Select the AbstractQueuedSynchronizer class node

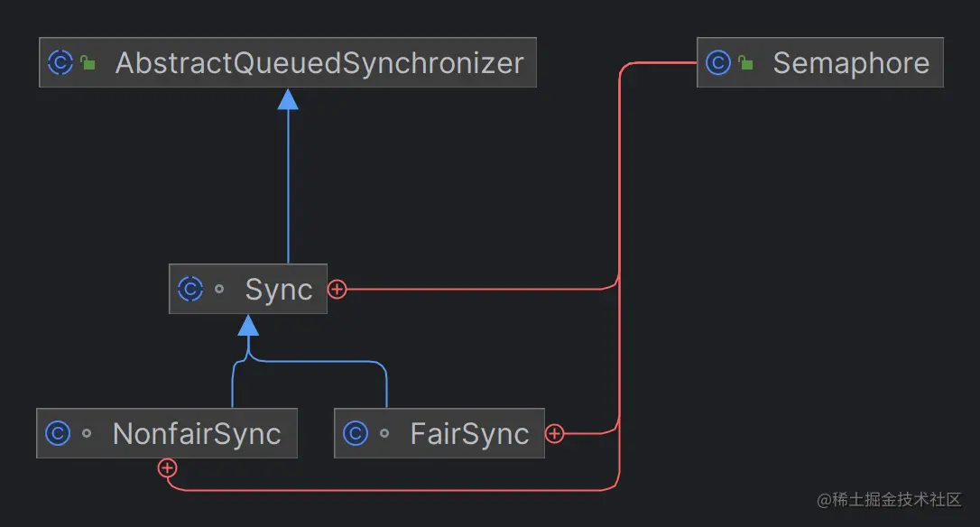(x=288, y=62)
